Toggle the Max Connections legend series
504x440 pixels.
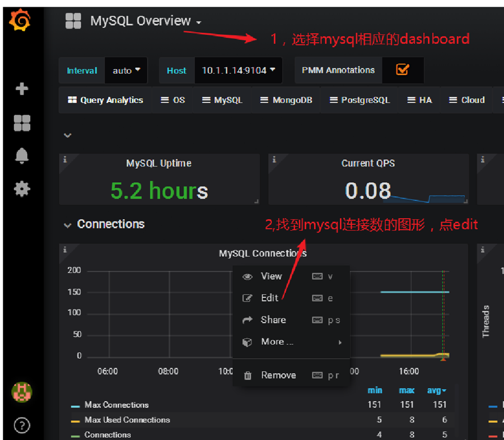point(116,405)
